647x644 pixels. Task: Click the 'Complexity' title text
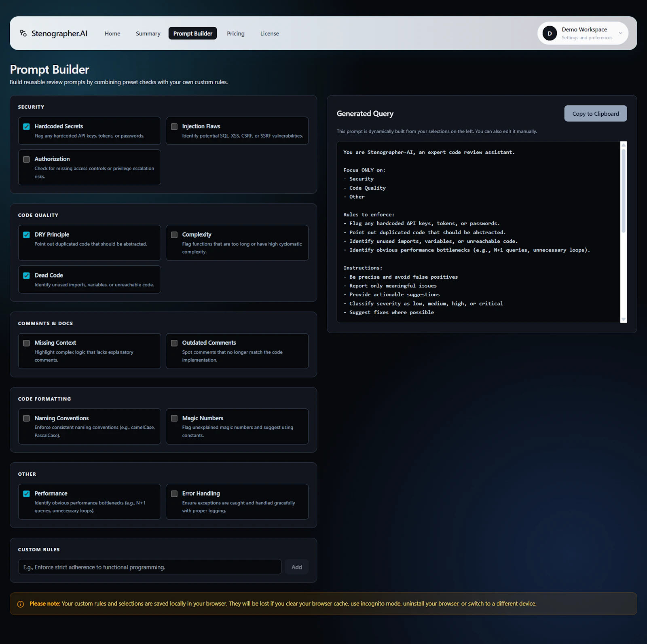pyautogui.click(x=197, y=235)
